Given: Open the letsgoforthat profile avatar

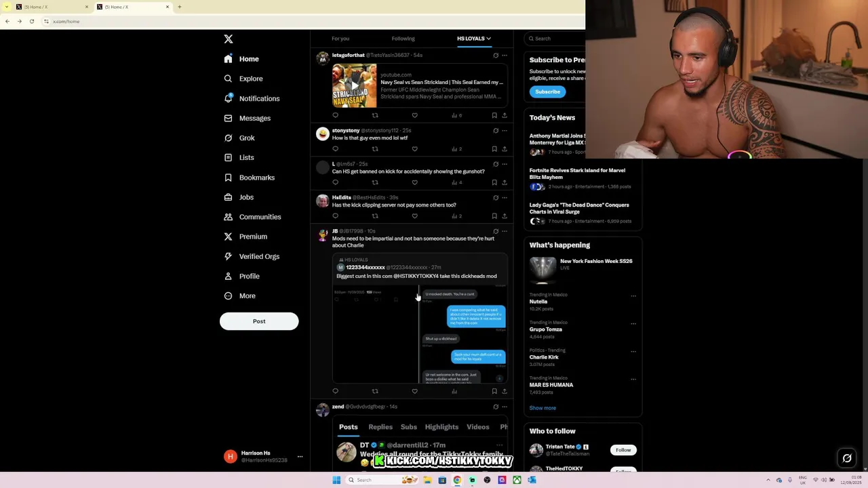Looking at the screenshot, I should 323,58.
